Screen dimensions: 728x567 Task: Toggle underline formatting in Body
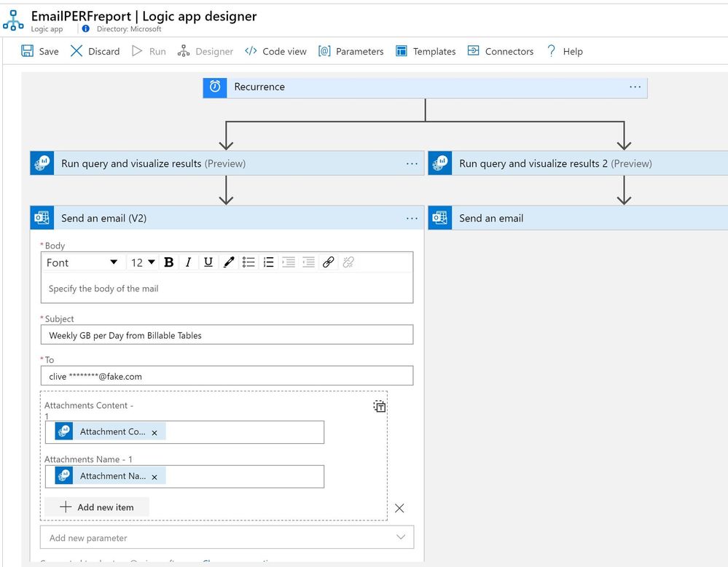tap(208, 262)
